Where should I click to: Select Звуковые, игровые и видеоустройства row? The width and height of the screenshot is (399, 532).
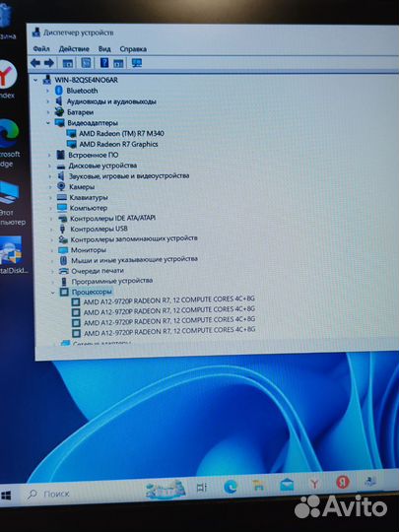(x=129, y=176)
